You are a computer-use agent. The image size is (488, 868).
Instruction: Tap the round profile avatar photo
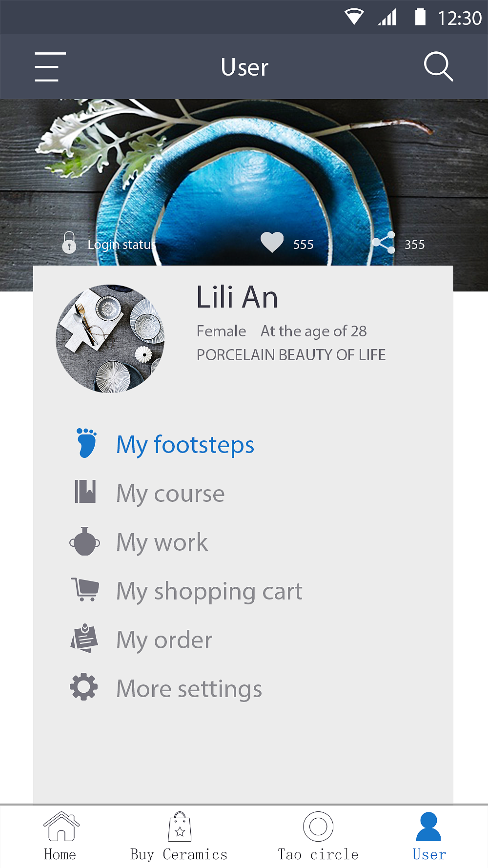[x=110, y=339]
